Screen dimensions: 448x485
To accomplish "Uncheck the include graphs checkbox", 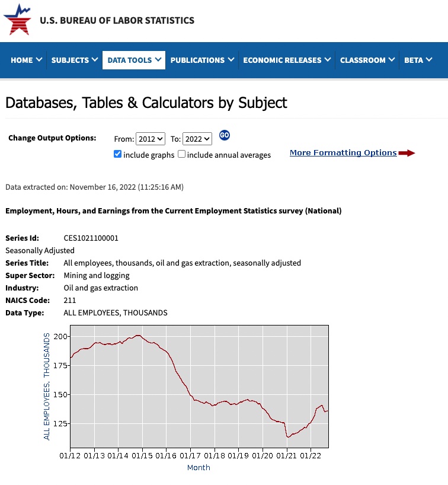I will pyautogui.click(x=118, y=154).
